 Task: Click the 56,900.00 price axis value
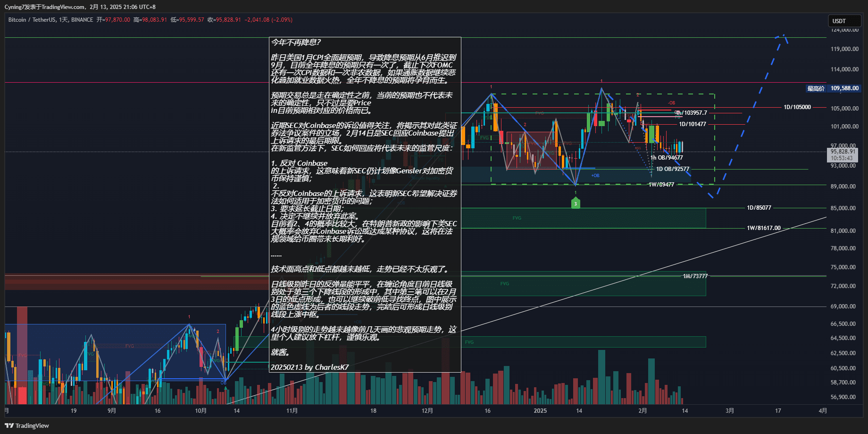tap(843, 397)
